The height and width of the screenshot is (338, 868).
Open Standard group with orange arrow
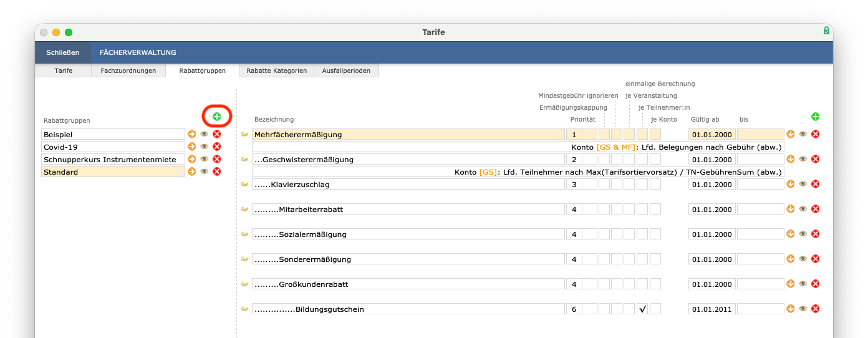[191, 171]
